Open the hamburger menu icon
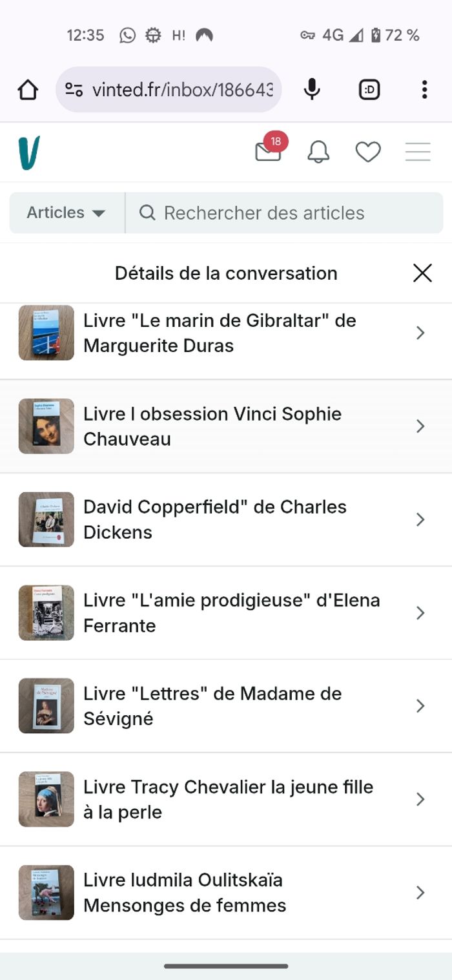Viewport: 452px width, 980px height. coord(418,151)
